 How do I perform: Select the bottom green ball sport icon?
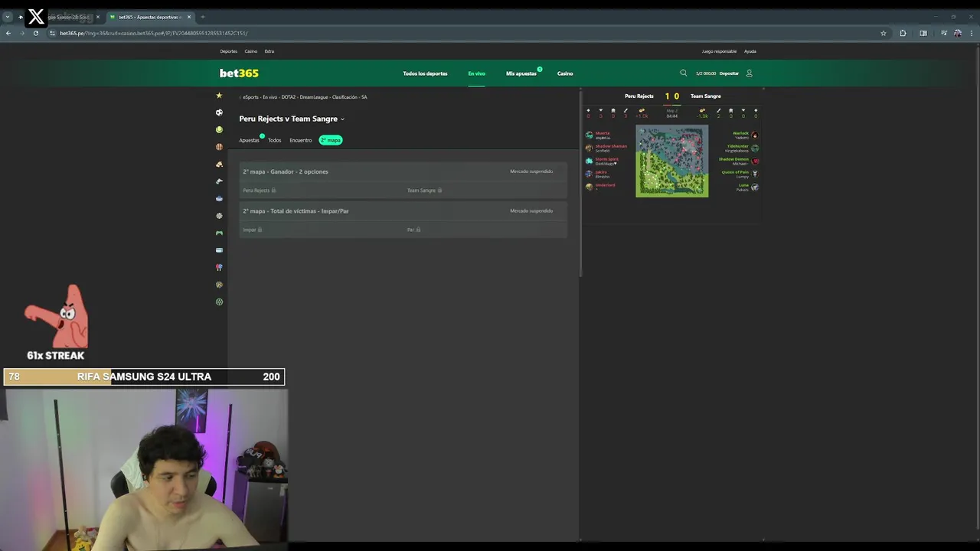pyautogui.click(x=219, y=302)
